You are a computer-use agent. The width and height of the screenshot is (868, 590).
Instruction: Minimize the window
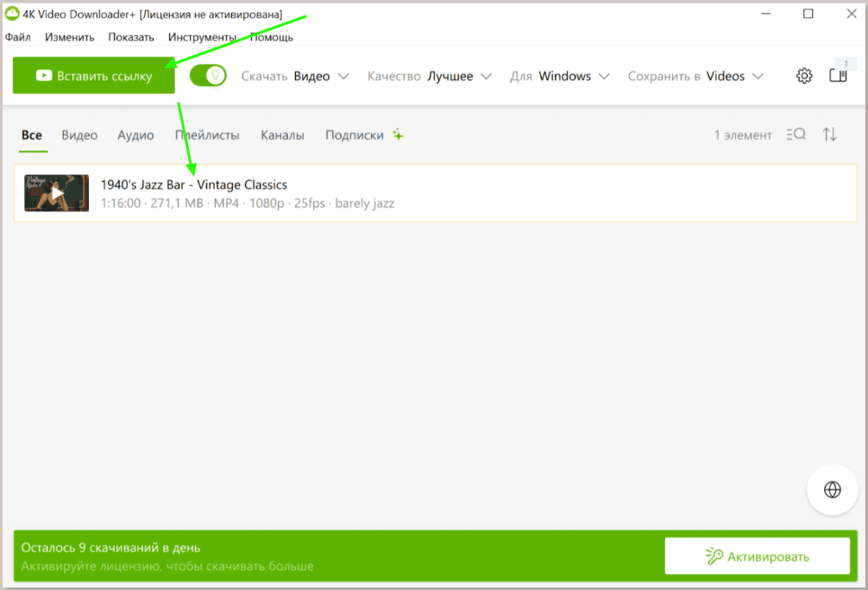point(765,13)
